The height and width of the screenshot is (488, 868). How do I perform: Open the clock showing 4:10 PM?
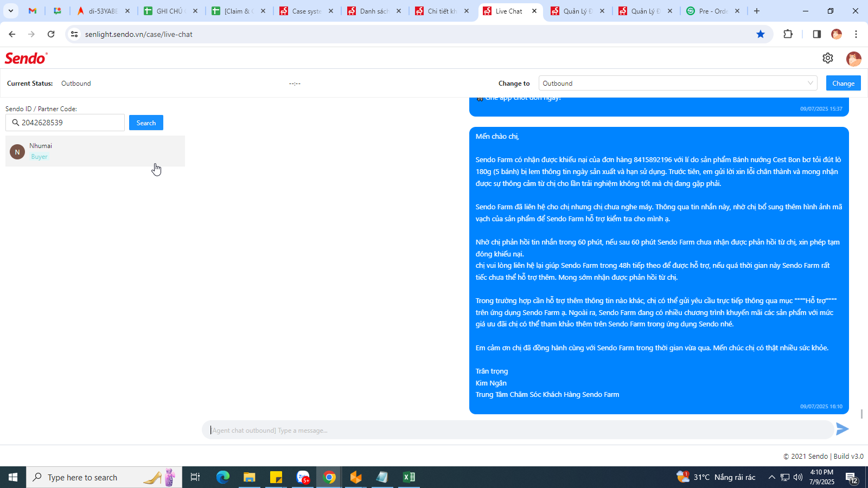pyautogui.click(x=821, y=477)
